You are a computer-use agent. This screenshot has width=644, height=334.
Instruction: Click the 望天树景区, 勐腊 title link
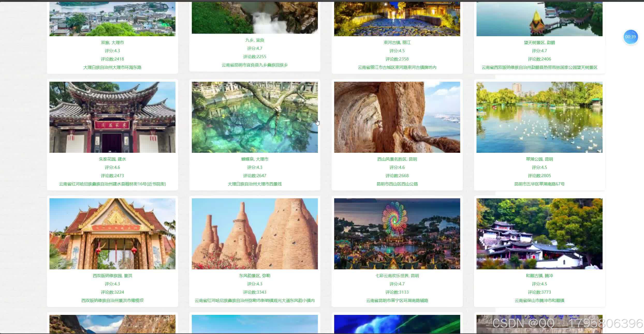[539, 43]
